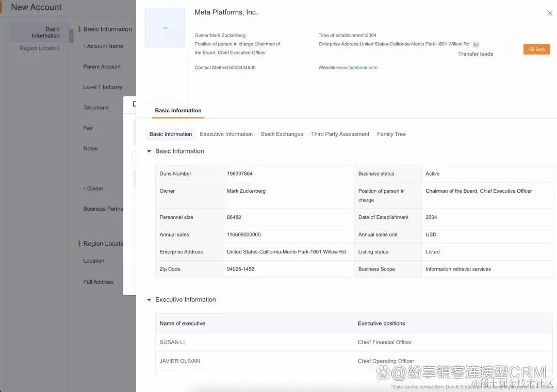The width and height of the screenshot is (557, 392).
Task: Click the SUSAN LI executive row
Action: 354,343
